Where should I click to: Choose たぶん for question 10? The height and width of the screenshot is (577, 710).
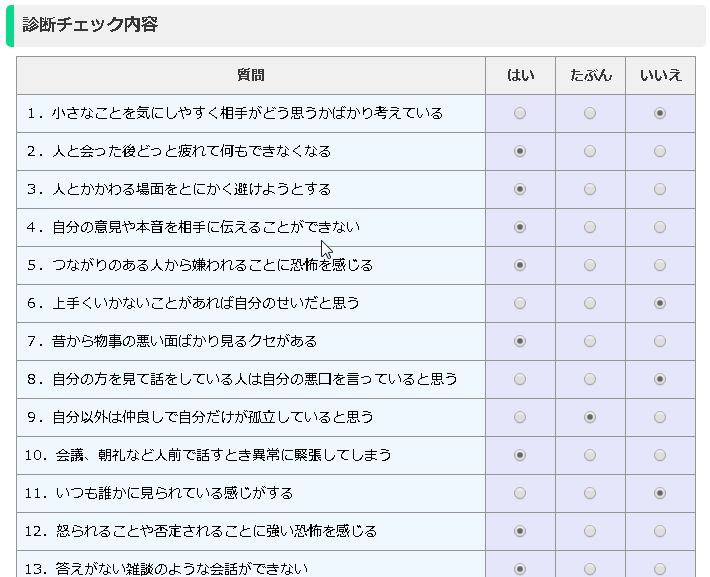click(590, 455)
